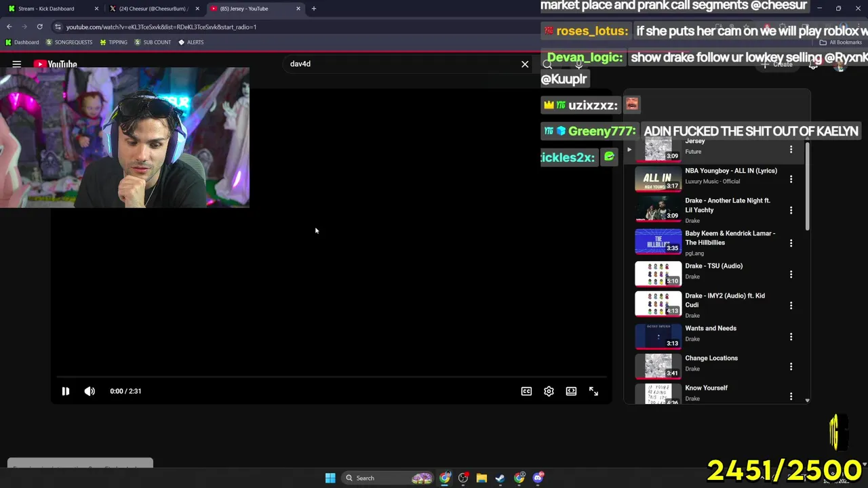Click the streamer webcam overlay

coord(125,138)
